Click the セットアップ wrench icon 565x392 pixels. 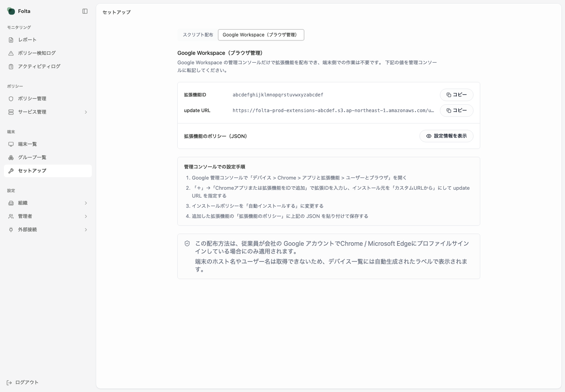click(x=11, y=171)
